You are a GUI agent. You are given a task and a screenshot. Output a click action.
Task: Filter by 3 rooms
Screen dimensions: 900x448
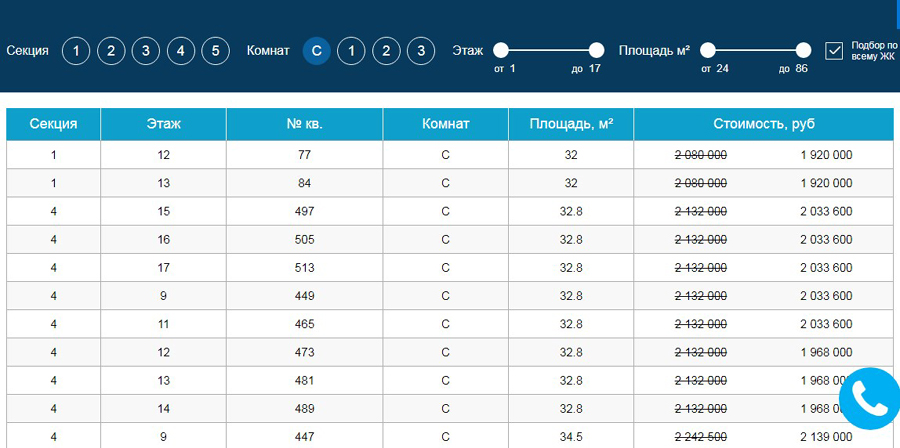point(421,51)
